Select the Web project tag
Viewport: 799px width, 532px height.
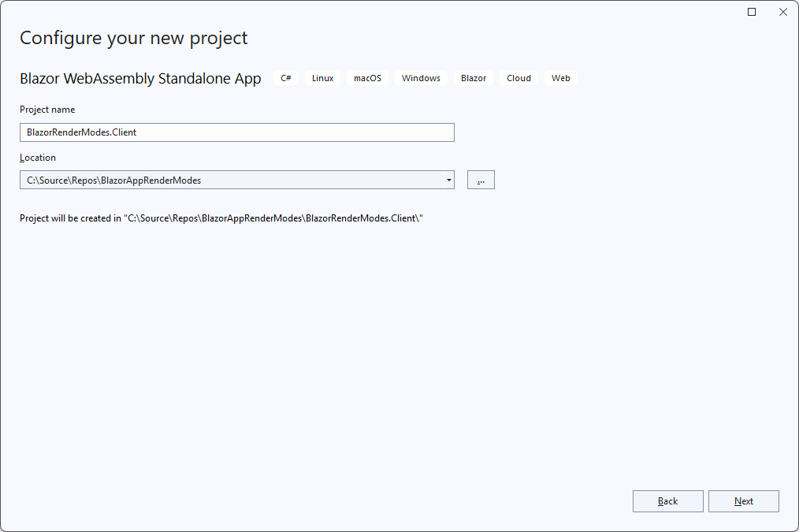pos(560,77)
